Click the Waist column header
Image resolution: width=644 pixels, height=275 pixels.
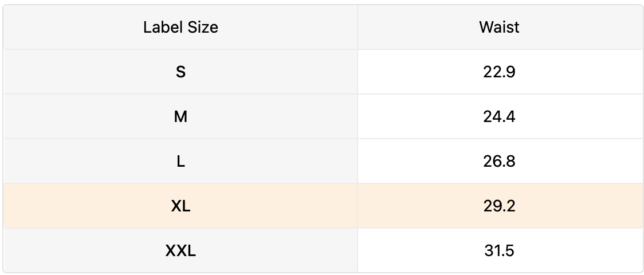[x=499, y=27]
